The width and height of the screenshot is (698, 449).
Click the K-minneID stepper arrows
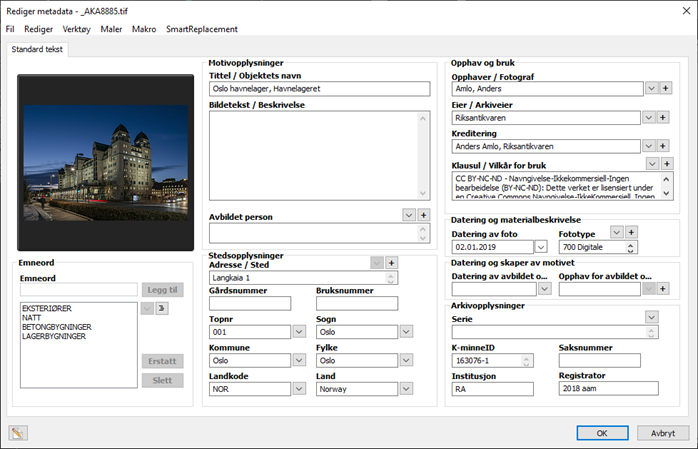click(526, 361)
